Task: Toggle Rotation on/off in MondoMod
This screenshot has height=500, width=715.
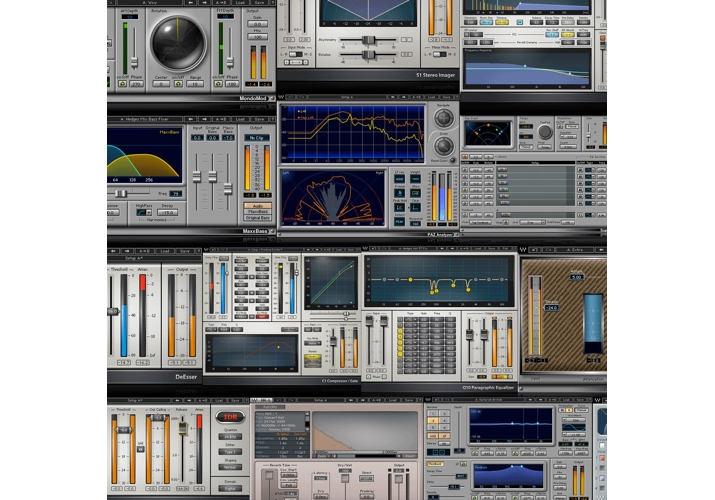Action: click(x=178, y=84)
